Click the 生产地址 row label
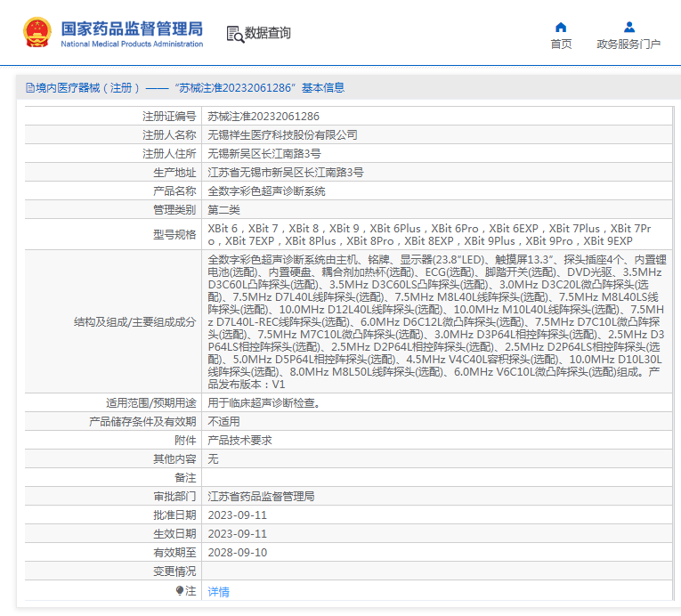The image size is (681, 616). [x=174, y=173]
